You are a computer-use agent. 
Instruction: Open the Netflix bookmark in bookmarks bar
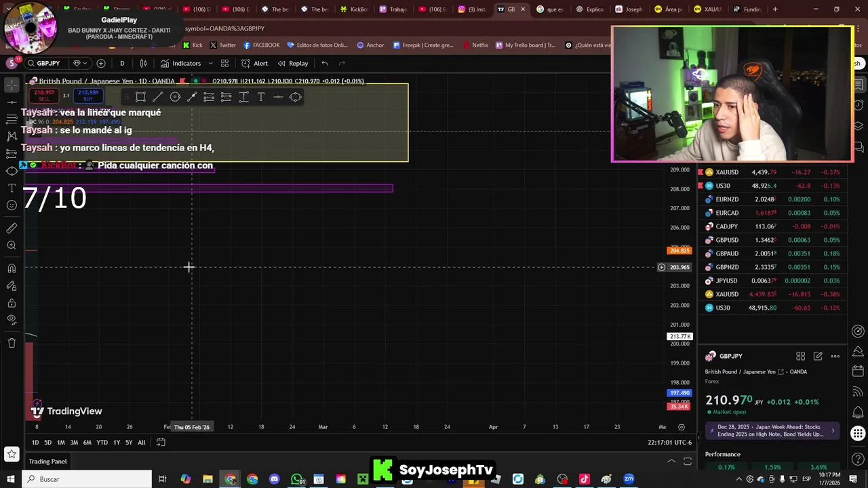tap(475, 45)
